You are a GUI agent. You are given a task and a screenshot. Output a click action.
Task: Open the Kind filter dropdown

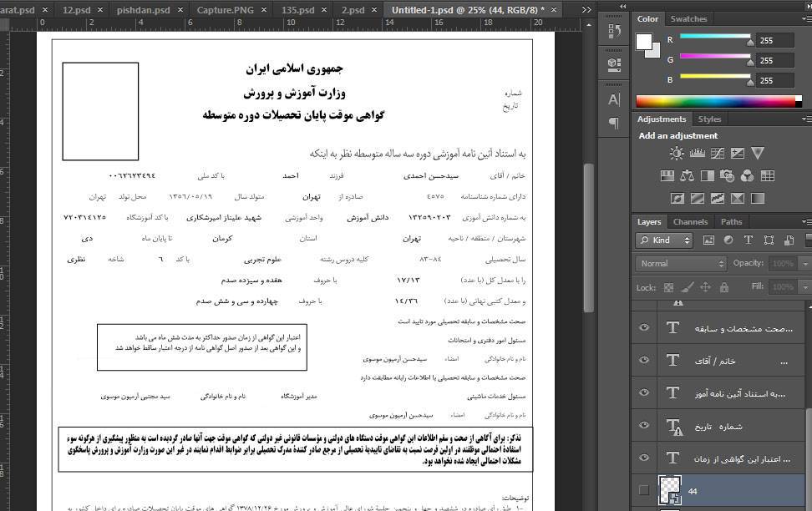[664, 240]
